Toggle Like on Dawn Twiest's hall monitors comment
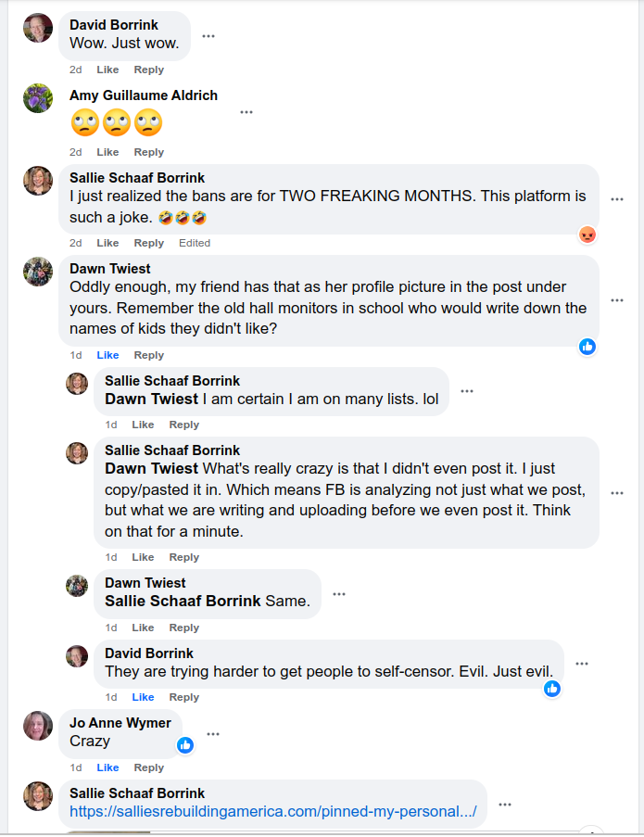Viewport: 644px width, 837px height. (107, 355)
